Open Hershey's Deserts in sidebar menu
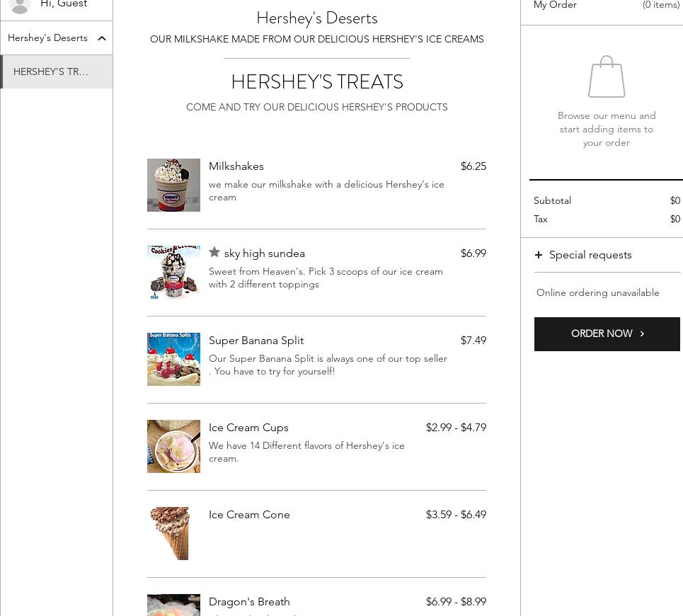Screen dimensions: 683x616 [47, 38]
